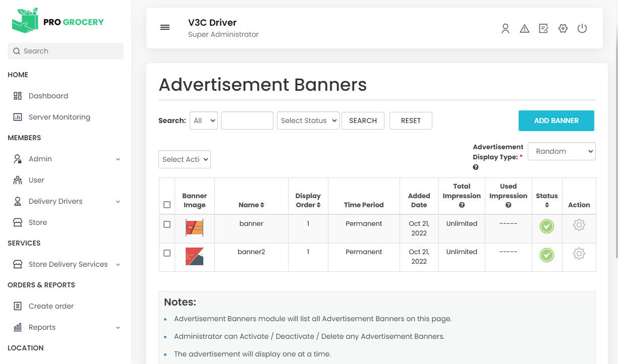Click 'Unlimited' total impression in banner row
The image size is (618, 364).
pos(462,223)
